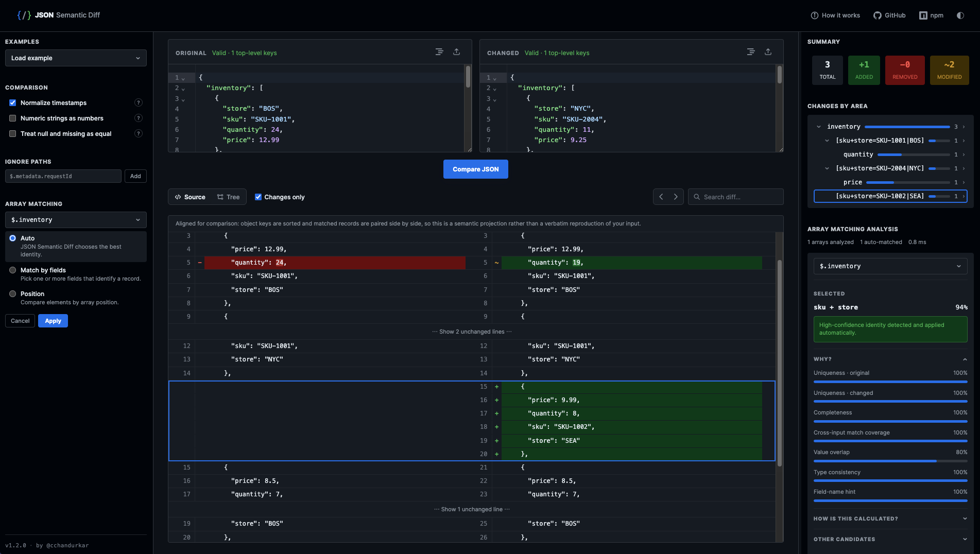Click the JSON Semantic Diff logo icon
980x554 pixels.
pos(24,15)
